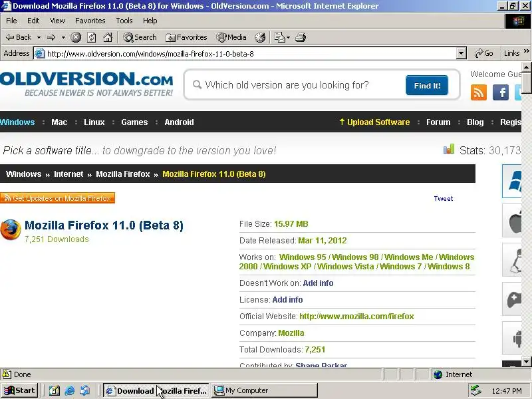Open the Mail button dropdown arrow
The height and width of the screenshot is (399, 532).
click(x=289, y=37)
